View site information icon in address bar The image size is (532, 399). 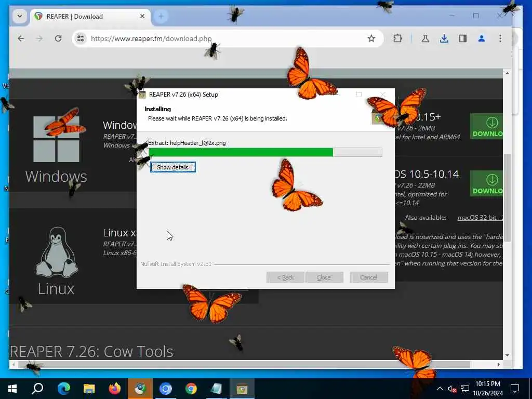pos(81,38)
